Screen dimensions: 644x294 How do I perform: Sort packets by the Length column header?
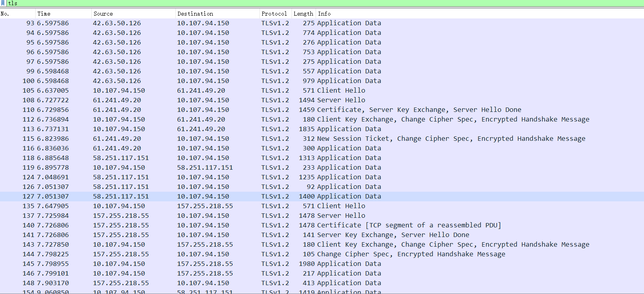pyautogui.click(x=304, y=14)
